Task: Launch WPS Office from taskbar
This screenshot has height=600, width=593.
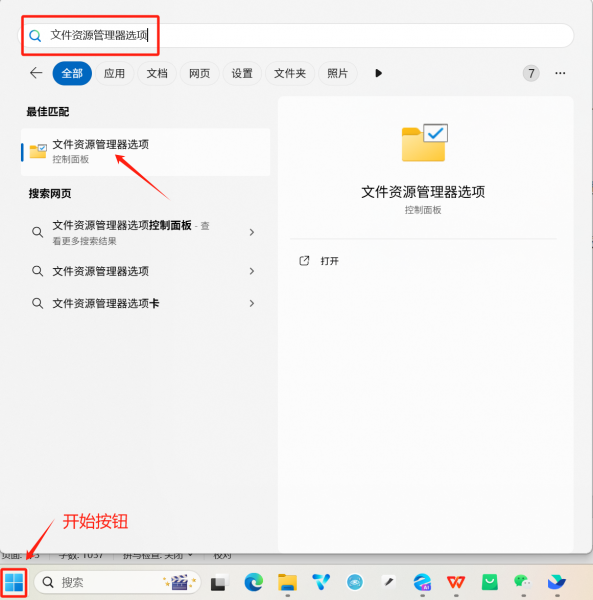Action: coord(456,582)
